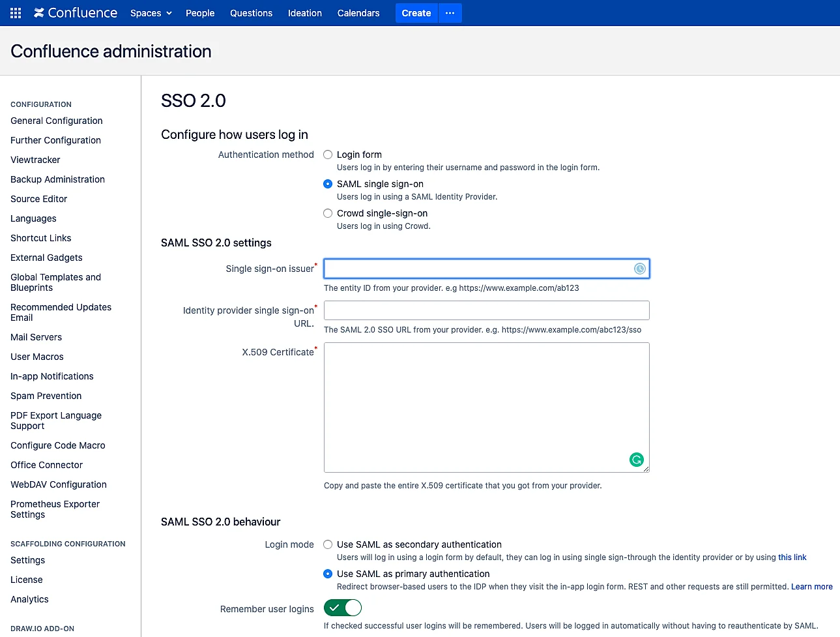Follow 'this link' in secondary authentication description

[792, 557]
